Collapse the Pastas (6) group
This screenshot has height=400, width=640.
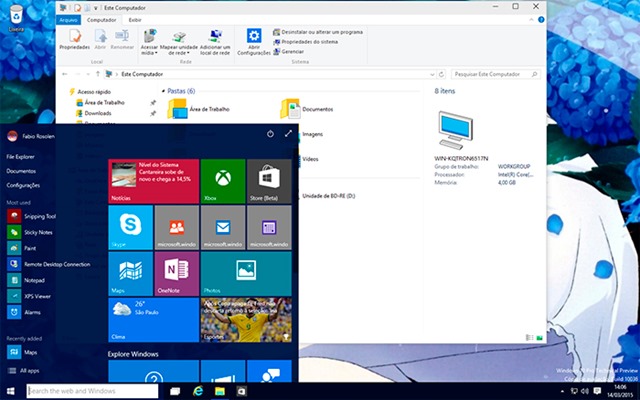[x=164, y=91]
